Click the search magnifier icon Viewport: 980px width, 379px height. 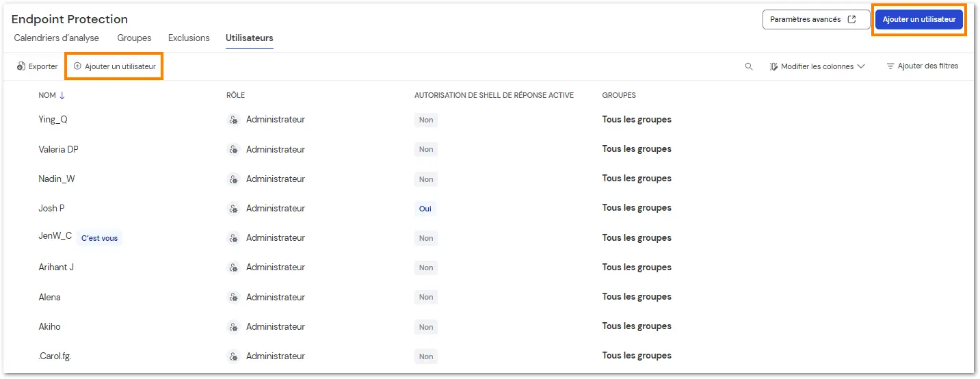tap(749, 66)
